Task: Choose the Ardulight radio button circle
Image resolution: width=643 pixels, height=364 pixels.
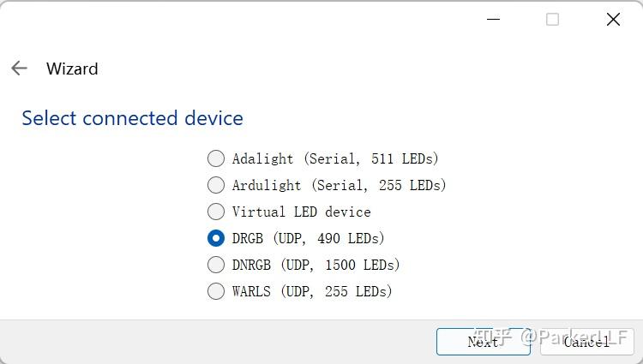Action: coord(216,185)
